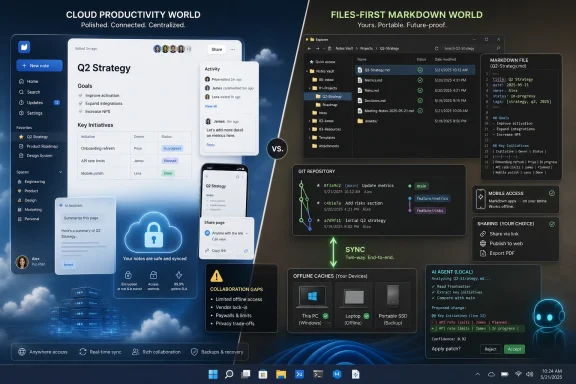
Task: Open Product Roadmap favorite
Action: coord(39,146)
